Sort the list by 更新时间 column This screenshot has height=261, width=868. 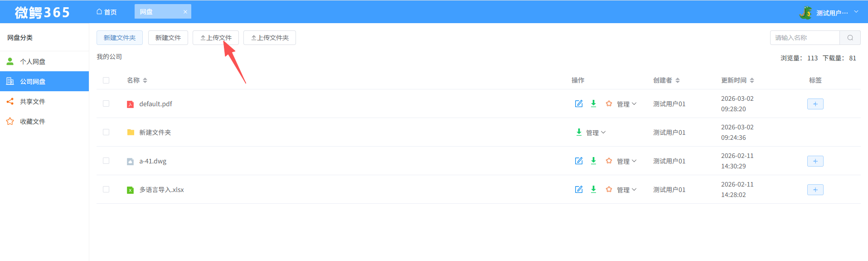[737, 80]
